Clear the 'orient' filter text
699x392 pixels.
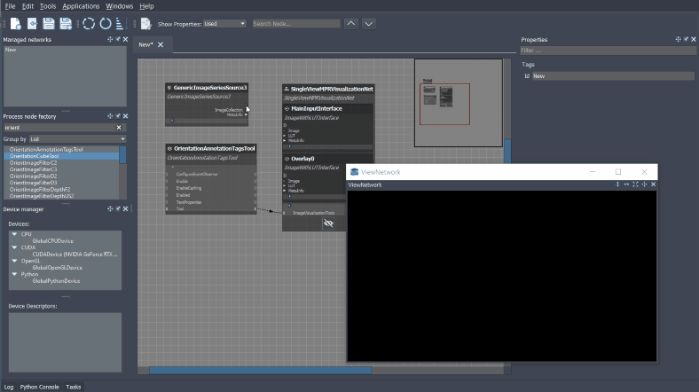point(119,128)
